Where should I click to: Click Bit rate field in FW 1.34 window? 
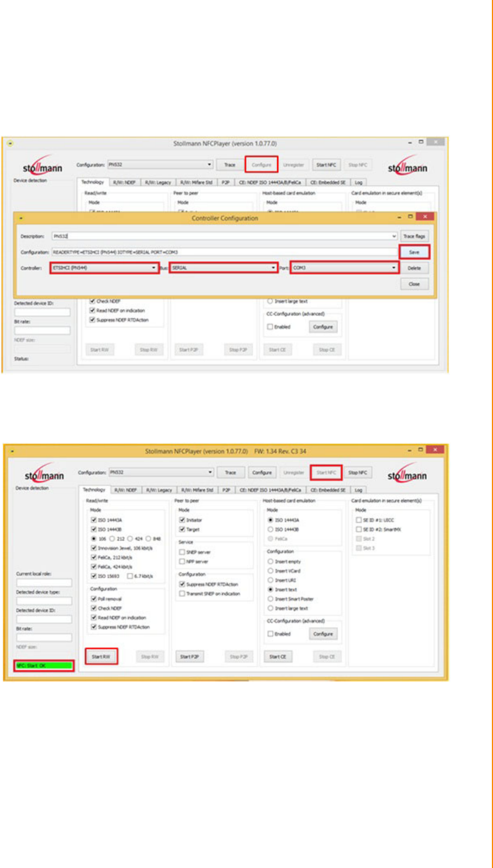point(44,637)
